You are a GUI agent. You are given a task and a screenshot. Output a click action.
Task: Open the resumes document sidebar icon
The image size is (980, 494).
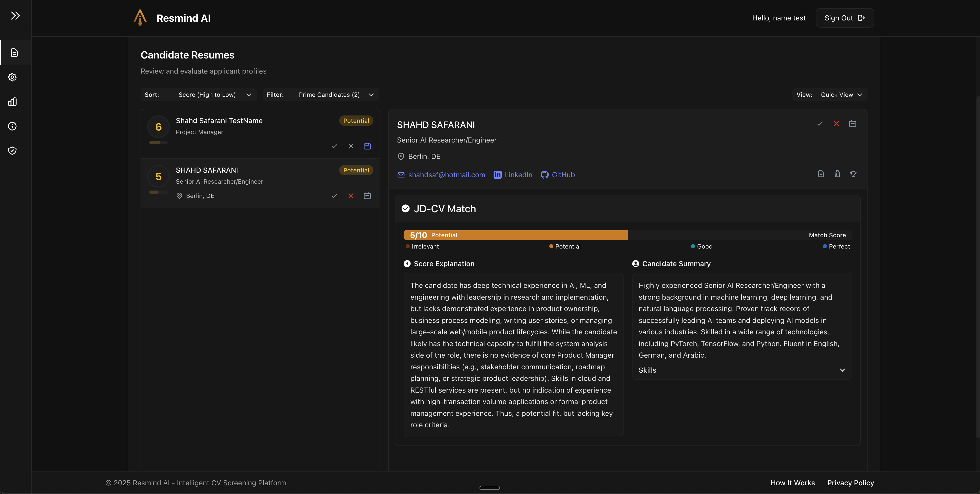[14, 52]
